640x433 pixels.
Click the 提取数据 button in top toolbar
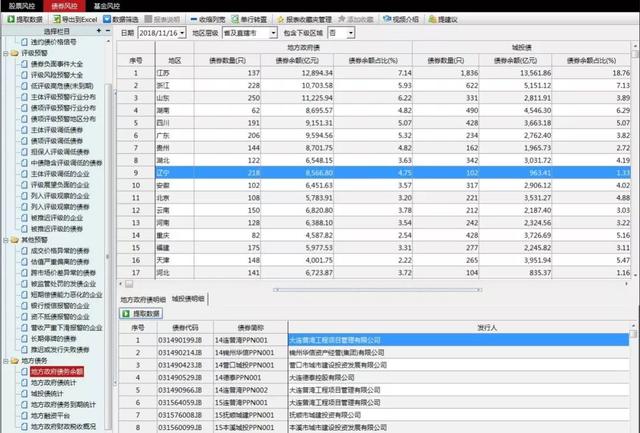[x=24, y=19]
